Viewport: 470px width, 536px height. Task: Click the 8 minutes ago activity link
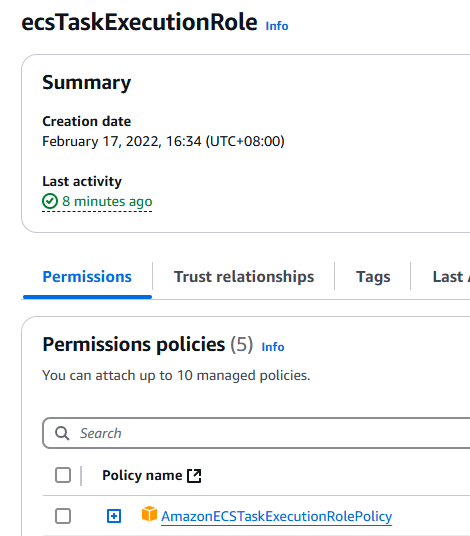coord(107,201)
